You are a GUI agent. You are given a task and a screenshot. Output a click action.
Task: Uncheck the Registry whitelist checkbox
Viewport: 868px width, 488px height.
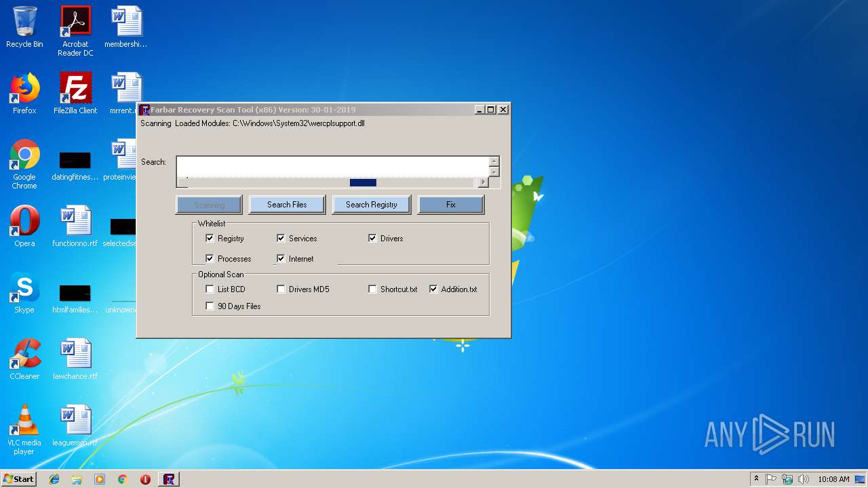tap(210, 239)
